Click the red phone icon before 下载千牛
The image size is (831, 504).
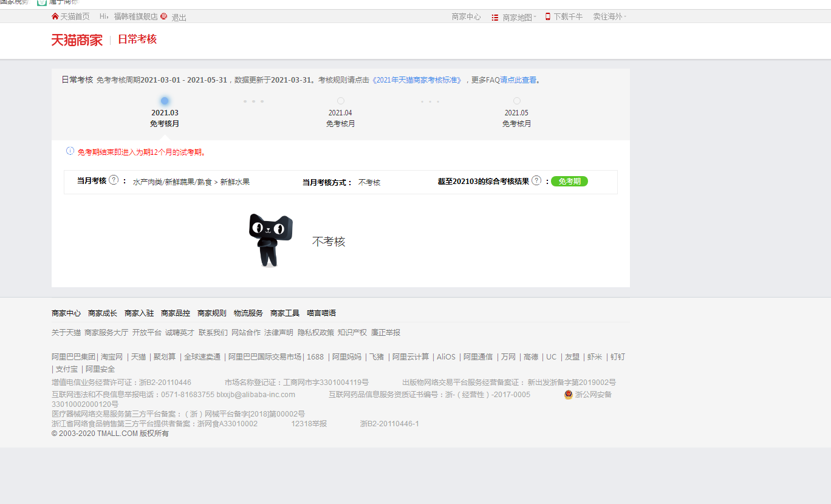547,17
